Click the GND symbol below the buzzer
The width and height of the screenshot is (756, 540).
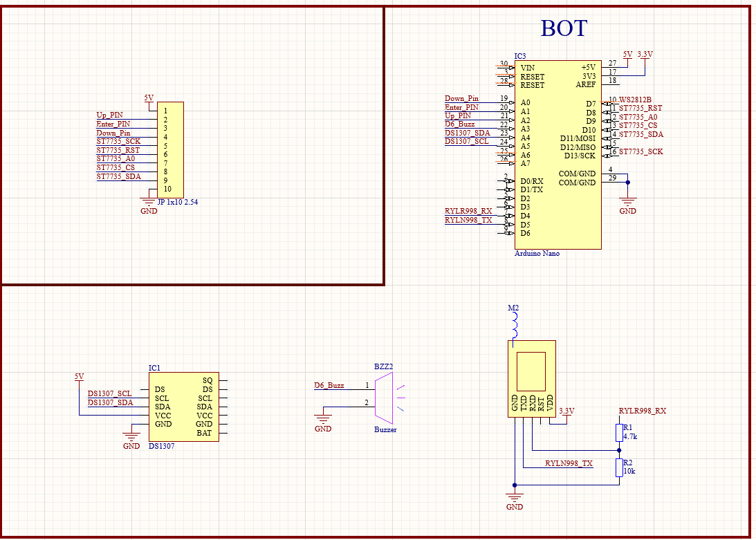click(323, 419)
